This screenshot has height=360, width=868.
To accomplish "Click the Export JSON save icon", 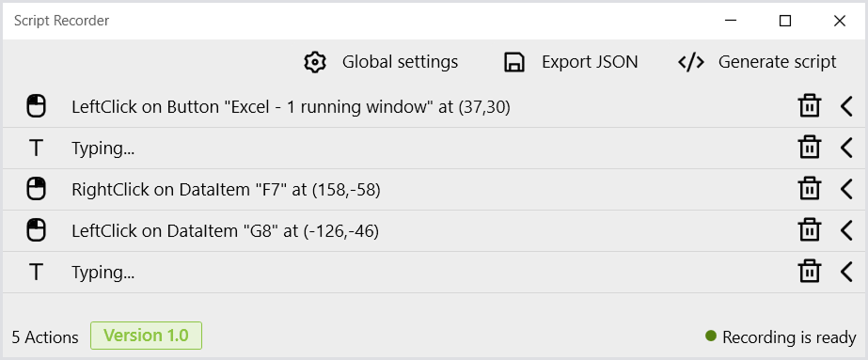I will coord(514,62).
